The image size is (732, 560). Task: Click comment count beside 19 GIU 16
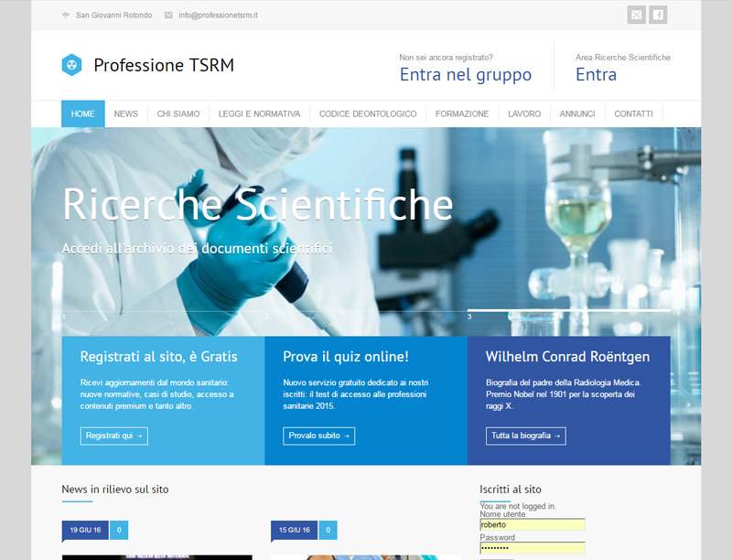pyautogui.click(x=119, y=530)
